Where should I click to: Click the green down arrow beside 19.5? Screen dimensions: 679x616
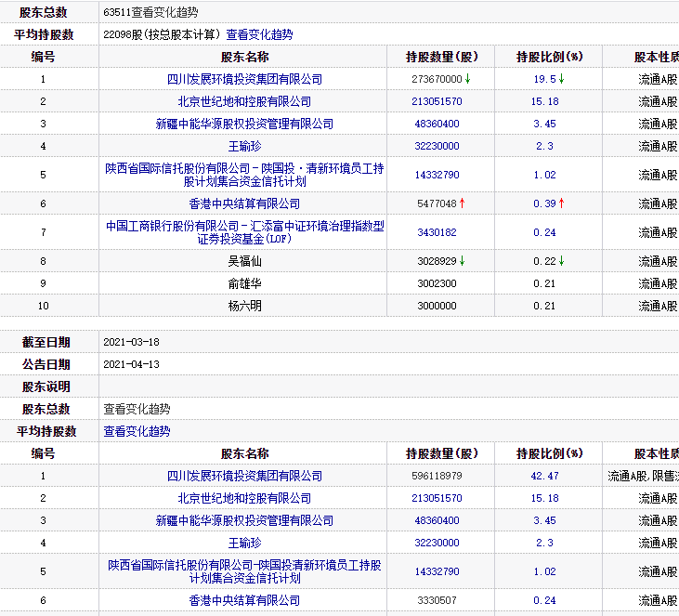tap(561, 79)
